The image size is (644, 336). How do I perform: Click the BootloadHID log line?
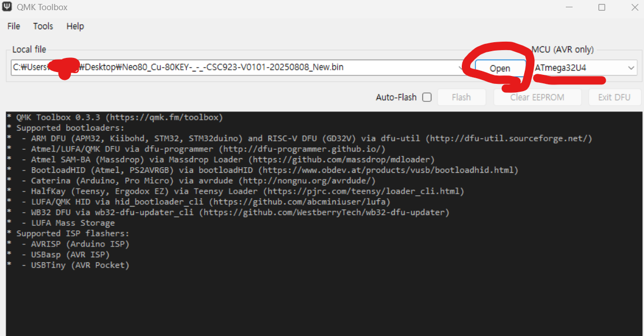(x=270, y=170)
